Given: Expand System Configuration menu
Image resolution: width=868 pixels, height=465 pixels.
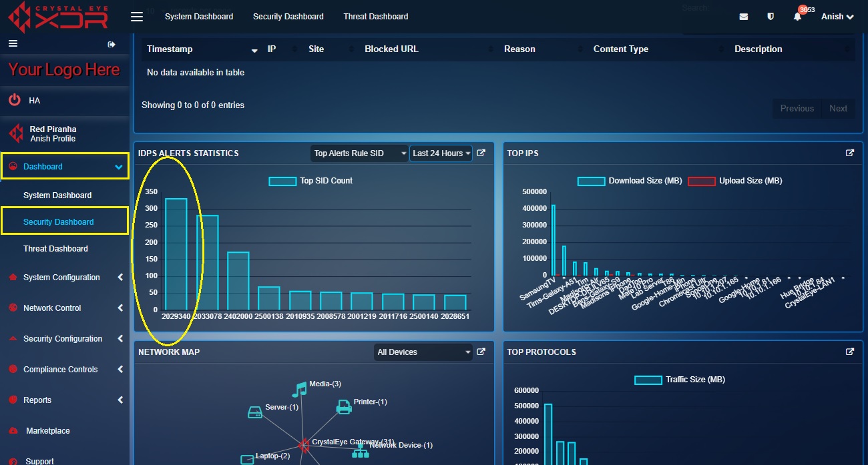Looking at the screenshot, I should pos(65,278).
